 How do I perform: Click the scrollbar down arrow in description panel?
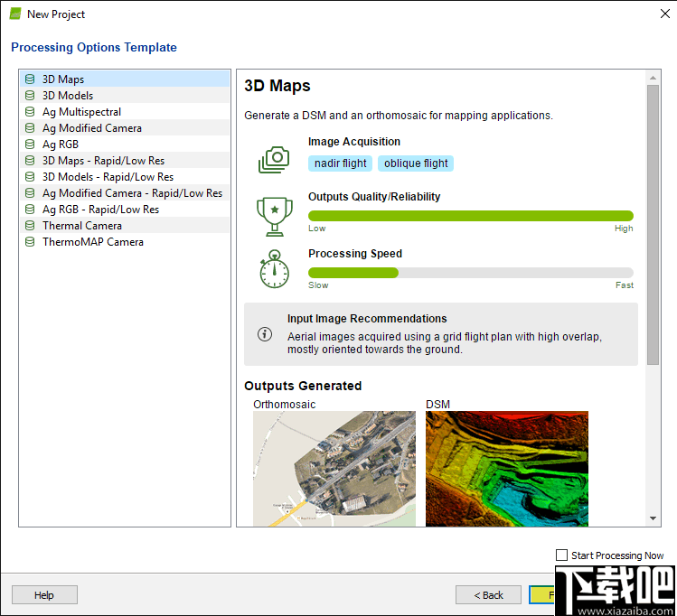click(x=653, y=518)
